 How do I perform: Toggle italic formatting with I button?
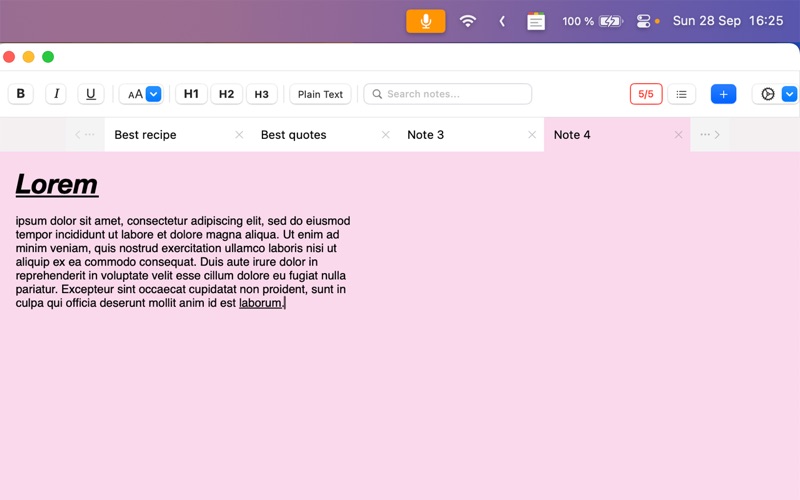(56, 94)
